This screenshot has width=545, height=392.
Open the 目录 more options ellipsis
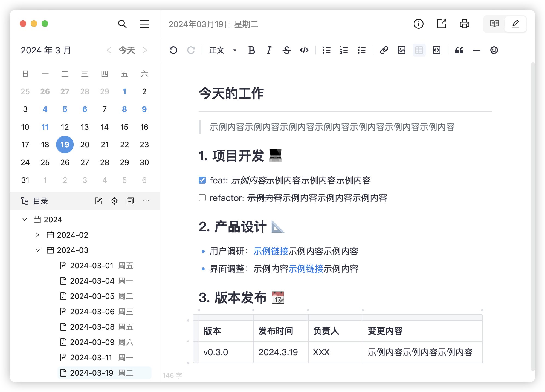tap(146, 201)
